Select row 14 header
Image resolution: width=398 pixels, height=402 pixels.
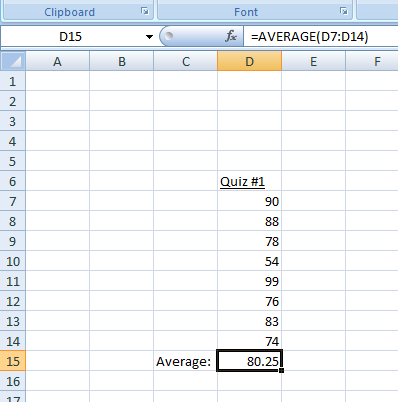click(13, 341)
